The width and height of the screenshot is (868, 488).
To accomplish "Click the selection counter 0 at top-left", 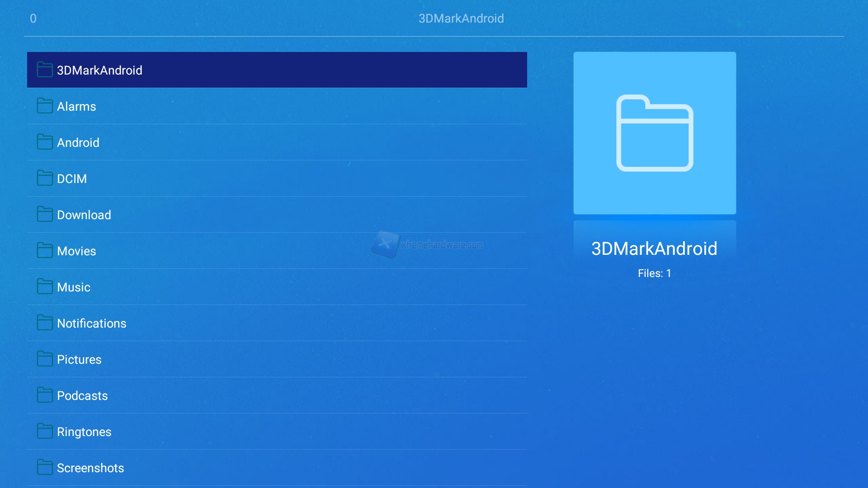I will [x=33, y=19].
